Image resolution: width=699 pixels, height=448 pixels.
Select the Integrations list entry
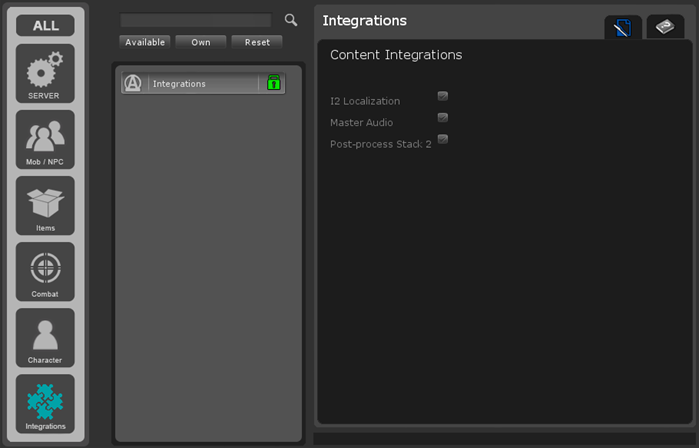point(200,84)
